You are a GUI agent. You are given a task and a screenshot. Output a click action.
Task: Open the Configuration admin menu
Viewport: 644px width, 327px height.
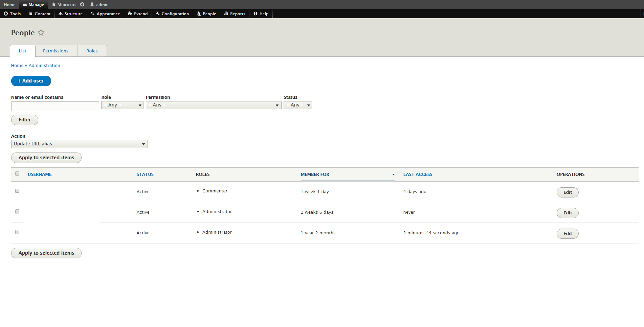click(172, 14)
